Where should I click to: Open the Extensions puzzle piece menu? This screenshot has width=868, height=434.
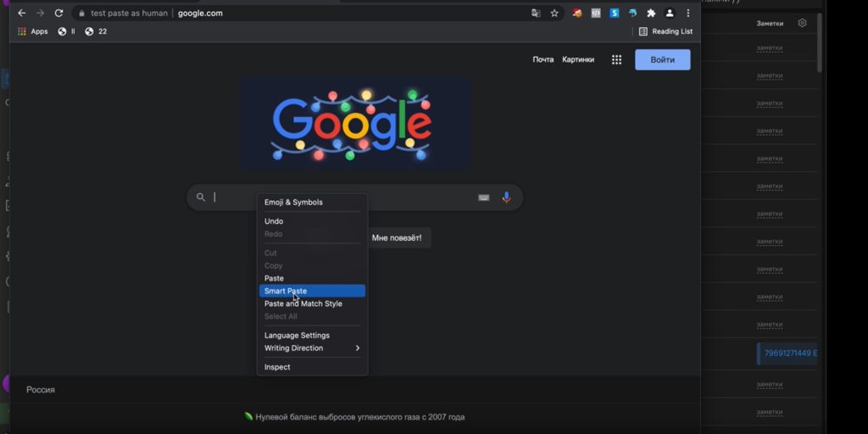tap(651, 14)
